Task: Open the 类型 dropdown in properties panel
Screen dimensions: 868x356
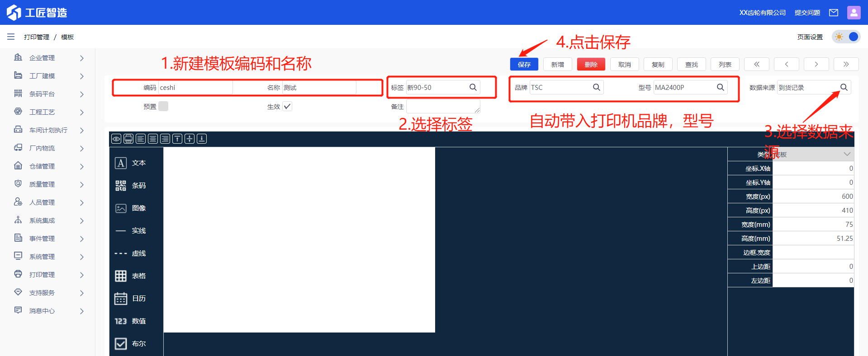Action: [x=812, y=154]
